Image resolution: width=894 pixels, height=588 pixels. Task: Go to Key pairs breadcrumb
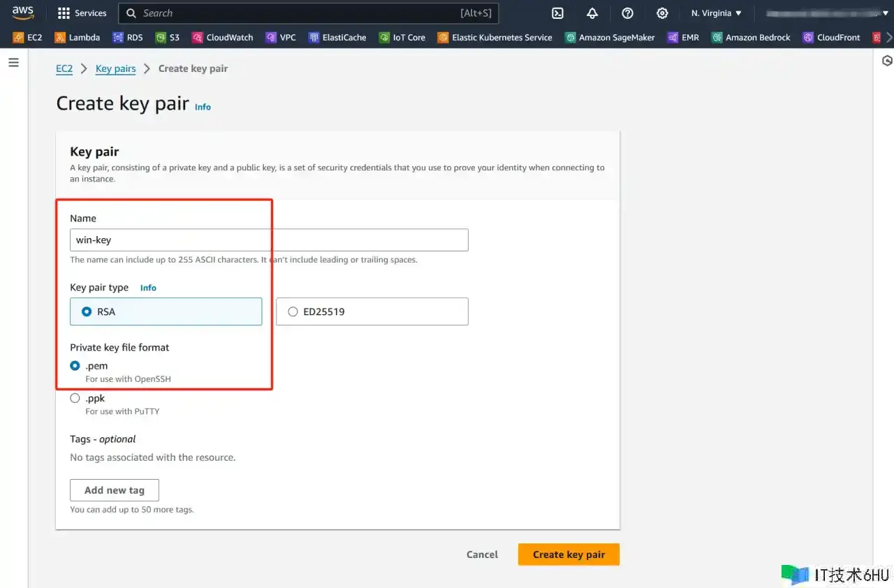point(115,68)
